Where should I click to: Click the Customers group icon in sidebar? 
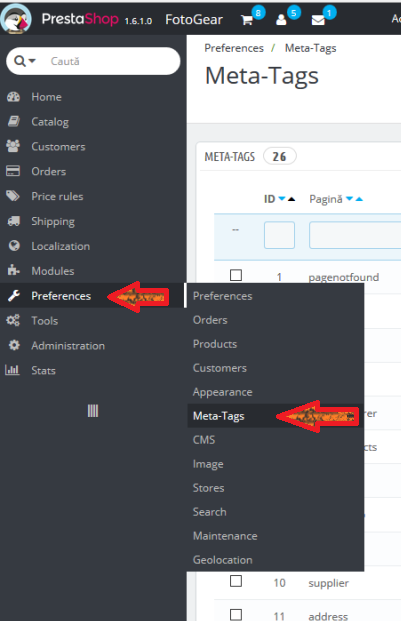13,146
